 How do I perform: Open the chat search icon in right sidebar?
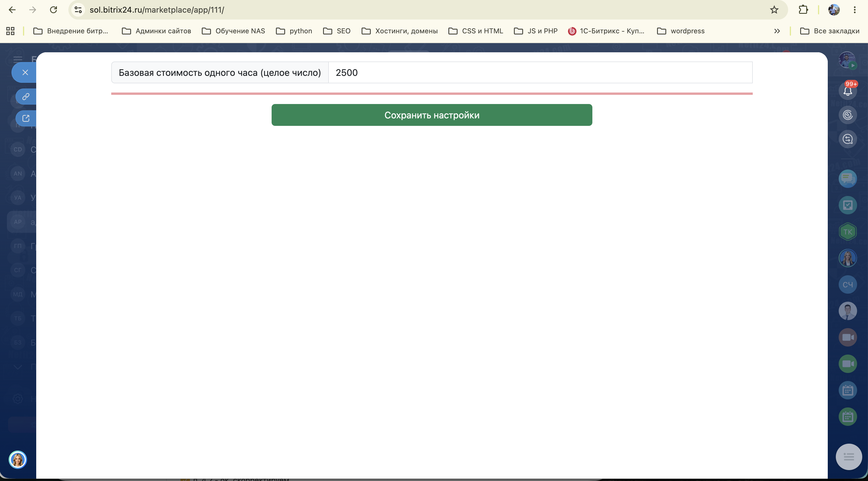[x=847, y=139]
